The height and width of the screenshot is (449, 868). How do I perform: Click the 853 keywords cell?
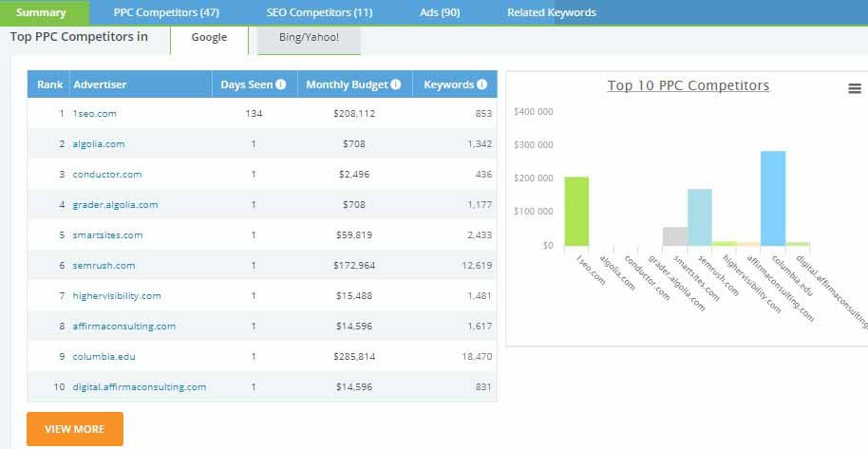pyautogui.click(x=483, y=114)
